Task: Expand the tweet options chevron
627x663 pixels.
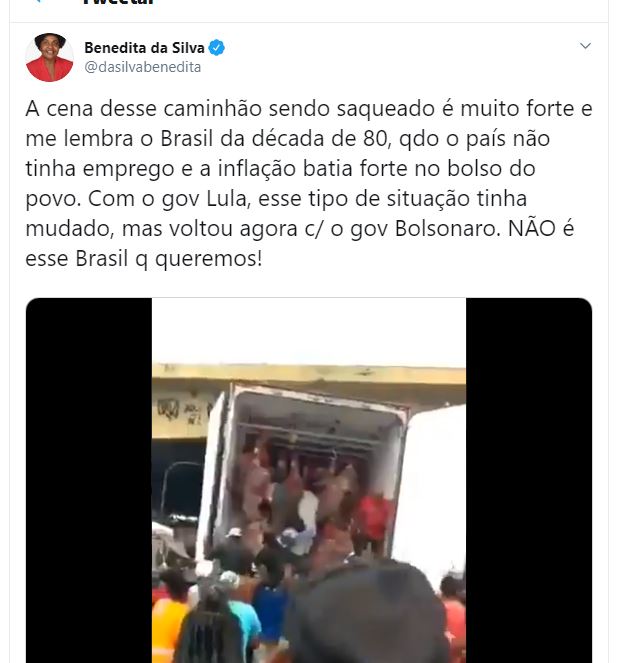Action: (585, 46)
